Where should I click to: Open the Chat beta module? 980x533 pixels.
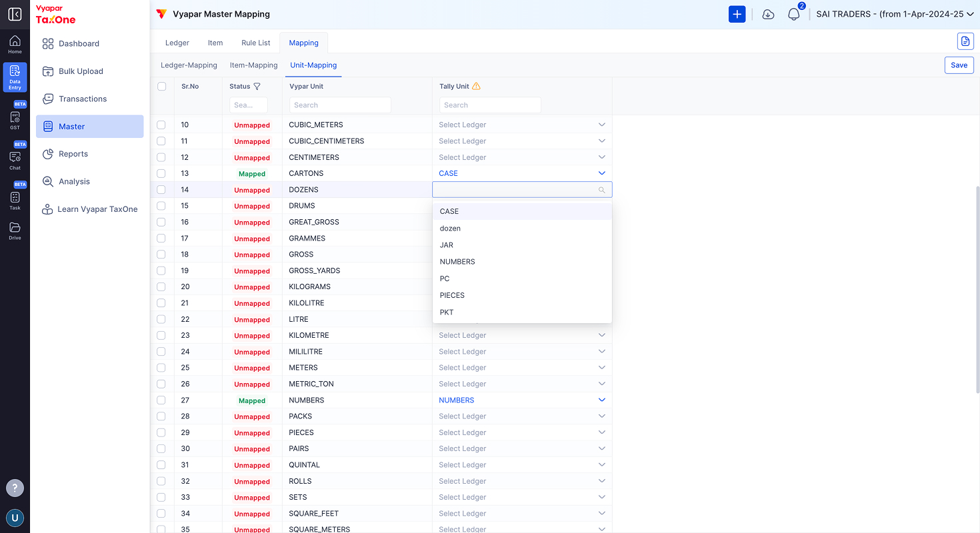click(15, 161)
